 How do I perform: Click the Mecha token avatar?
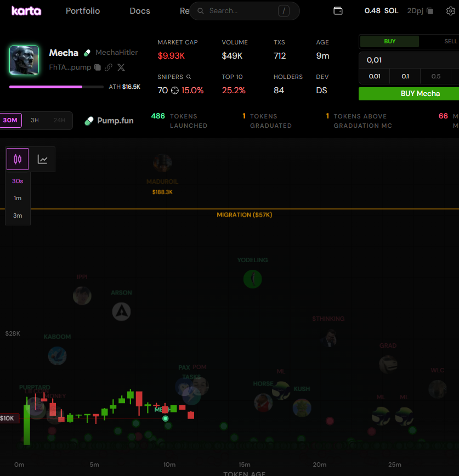pos(24,60)
